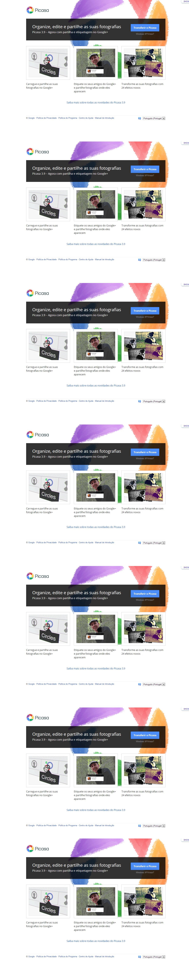Click the © Google link in fifth page copy

[30, 684]
